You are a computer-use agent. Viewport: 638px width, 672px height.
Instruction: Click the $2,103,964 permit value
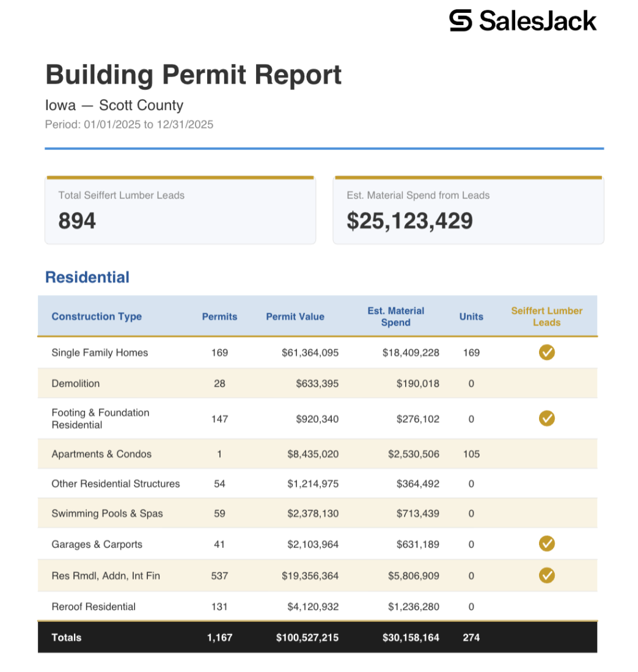tap(313, 544)
